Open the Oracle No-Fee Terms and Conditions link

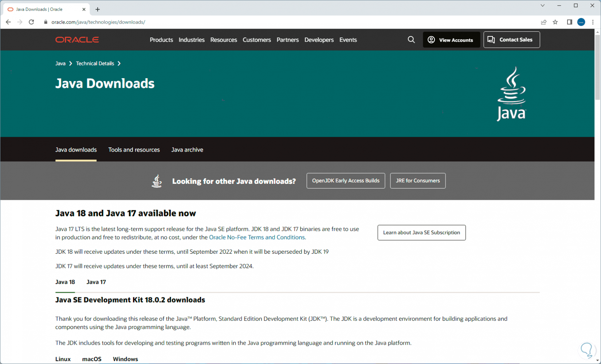(257, 237)
